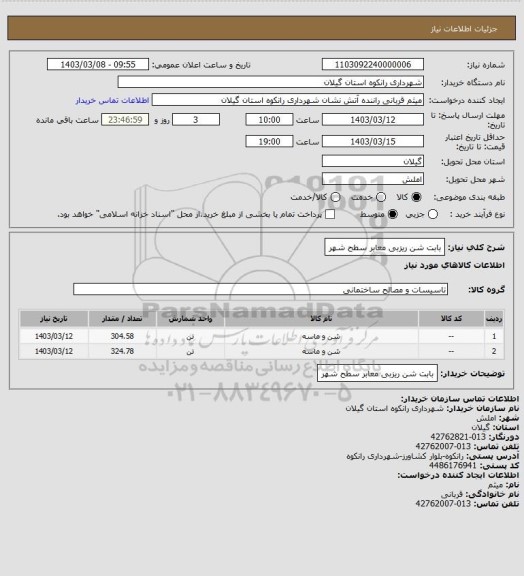Click the quantity cell 304.58

pos(122,336)
